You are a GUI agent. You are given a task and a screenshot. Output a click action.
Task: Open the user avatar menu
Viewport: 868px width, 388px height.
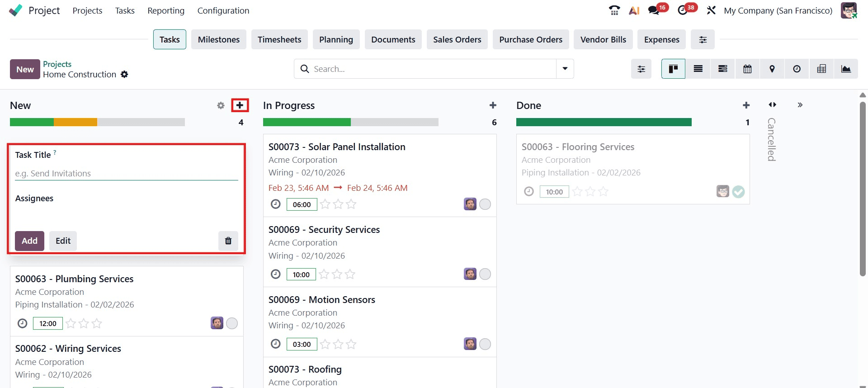tap(849, 10)
